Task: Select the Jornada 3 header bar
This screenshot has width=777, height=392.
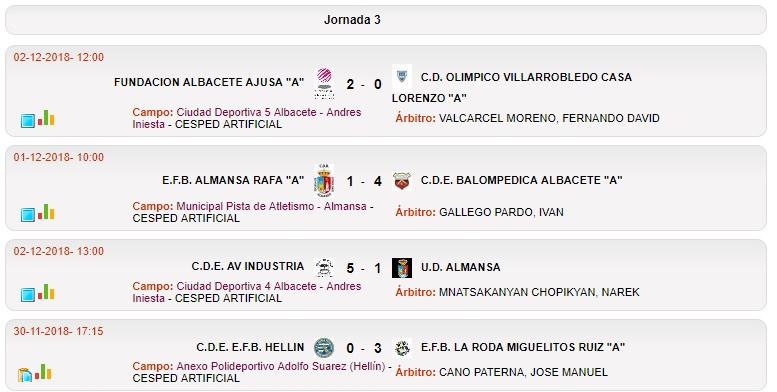Action: 386,20
